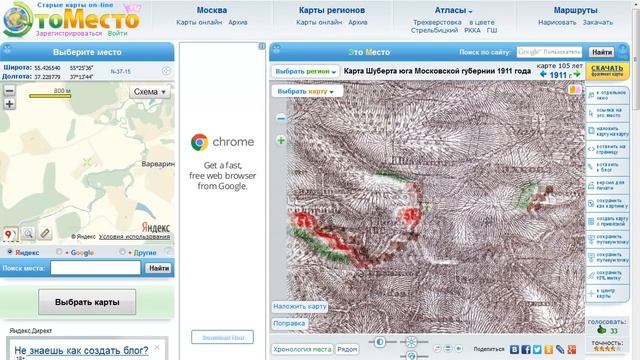Open Трехверстовка atlas link
The width and height of the screenshot is (640, 360).
tap(437, 22)
